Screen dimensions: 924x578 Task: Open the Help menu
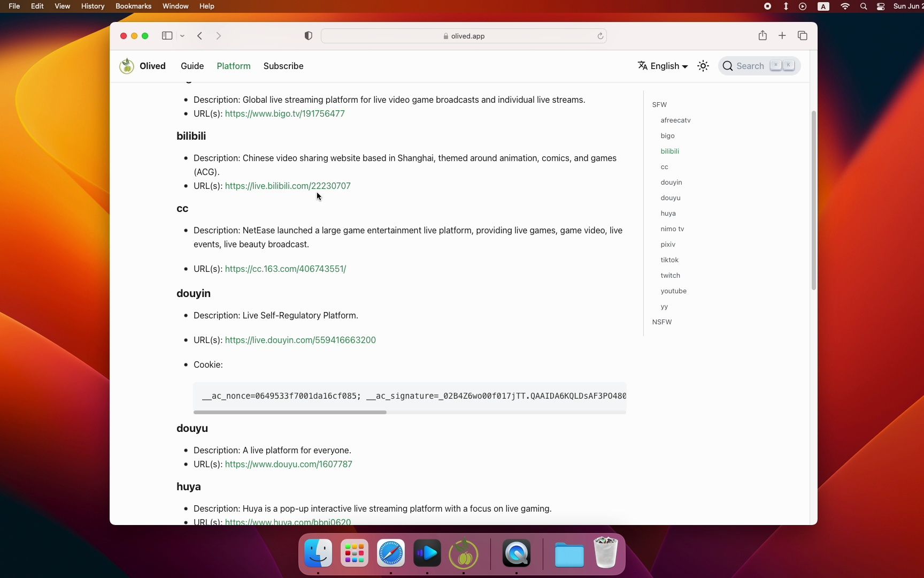coord(207,6)
